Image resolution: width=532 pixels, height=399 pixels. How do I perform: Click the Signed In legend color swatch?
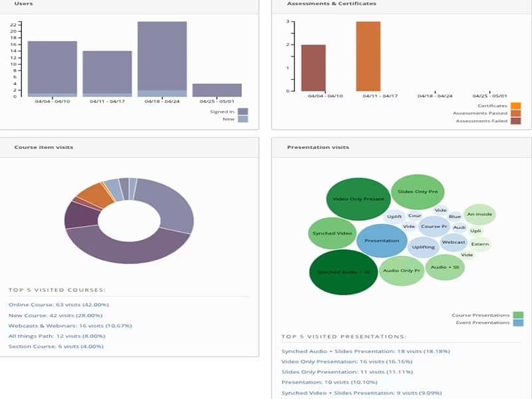point(243,112)
